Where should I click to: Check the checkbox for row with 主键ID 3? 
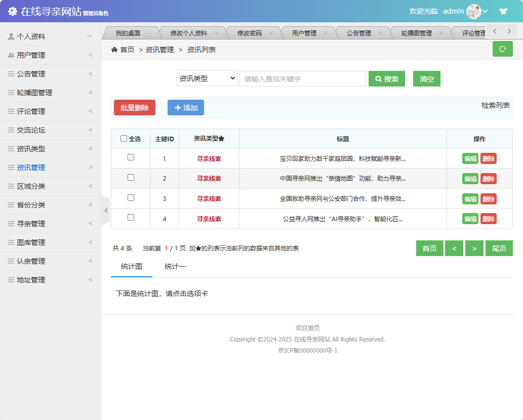tap(130, 198)
